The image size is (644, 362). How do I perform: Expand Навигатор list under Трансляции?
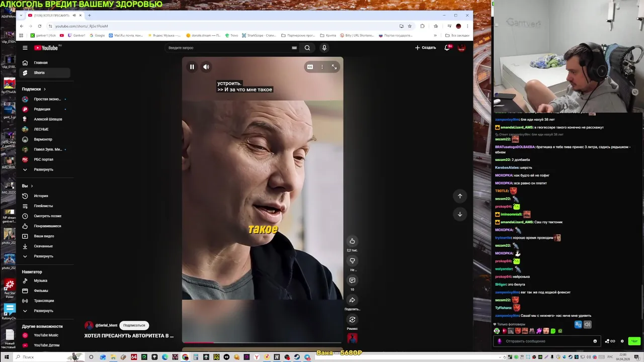(45, 311)
